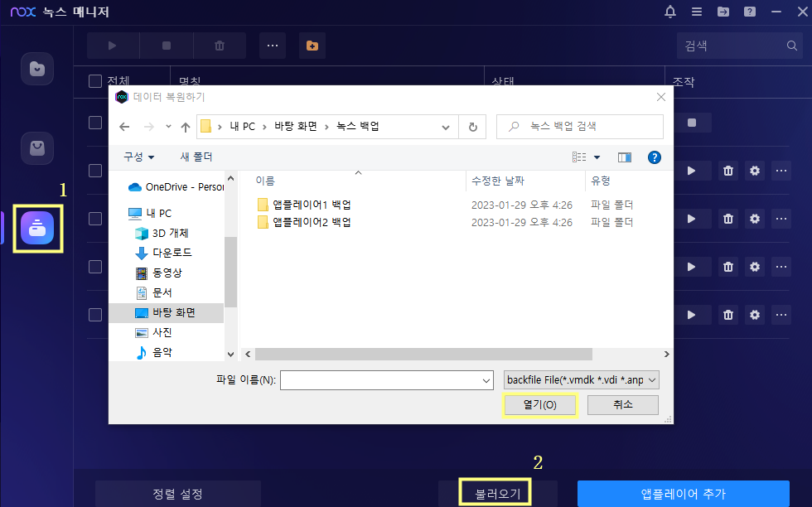Screen dimensions: 812x507
Task: Click the 새 폴더 button
Action: [x=196, y=157]
